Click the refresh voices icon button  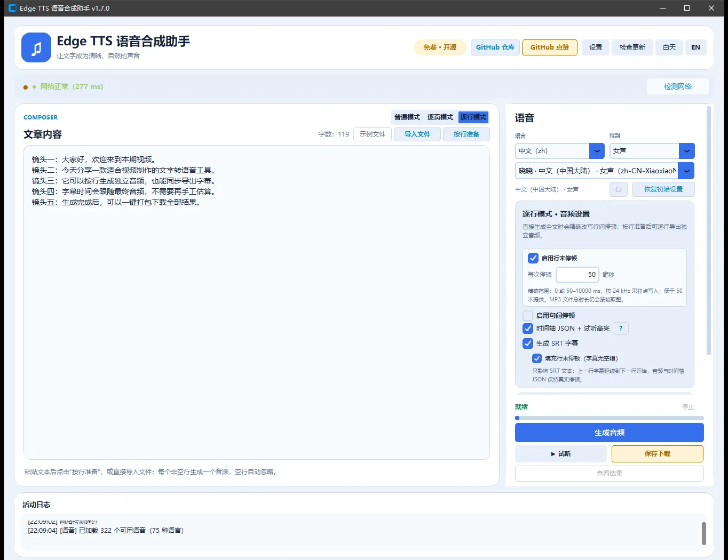[x=619, y=189]
